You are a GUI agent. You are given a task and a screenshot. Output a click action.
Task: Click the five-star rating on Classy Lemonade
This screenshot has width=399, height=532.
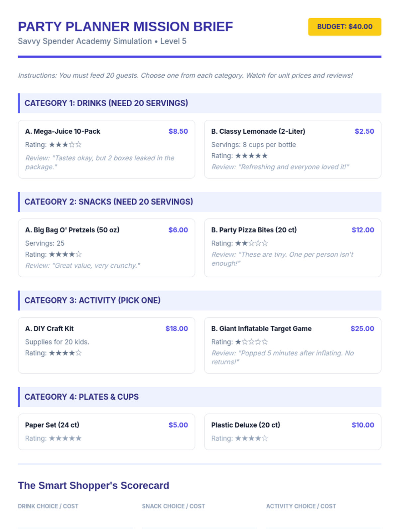click(x=251, y=156)
